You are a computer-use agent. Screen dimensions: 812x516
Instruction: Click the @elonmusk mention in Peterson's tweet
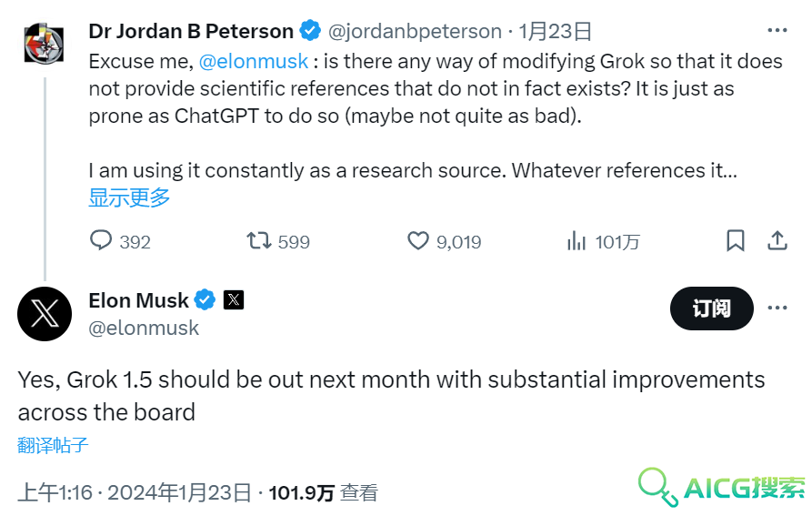pyautogui.click(x=253, y=61)
